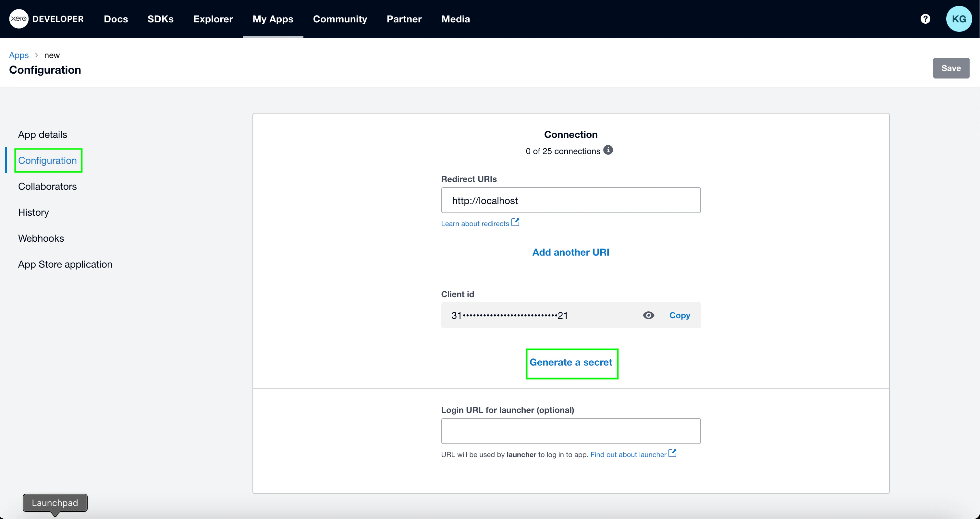The image size is (980, 519).
Task: Open App Store application section
Action: 65,264
